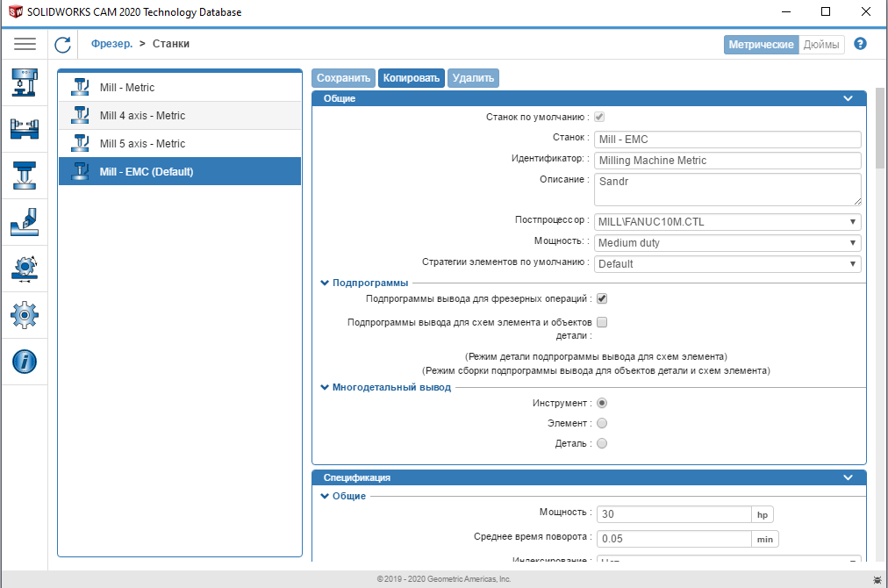The height and width of the screenshot is (588, 888).
Task: Click the SOLIDWORKS logo in title bar
Action: tap(15, 11)
